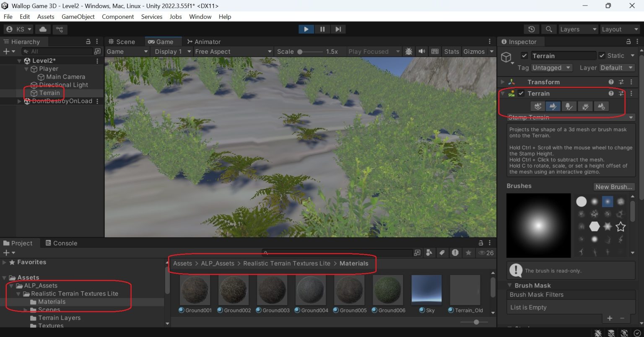The width and height of the screenshot is (644, 337).
Task: Disable the Terrain component checkbox
Action: point(521,93)
